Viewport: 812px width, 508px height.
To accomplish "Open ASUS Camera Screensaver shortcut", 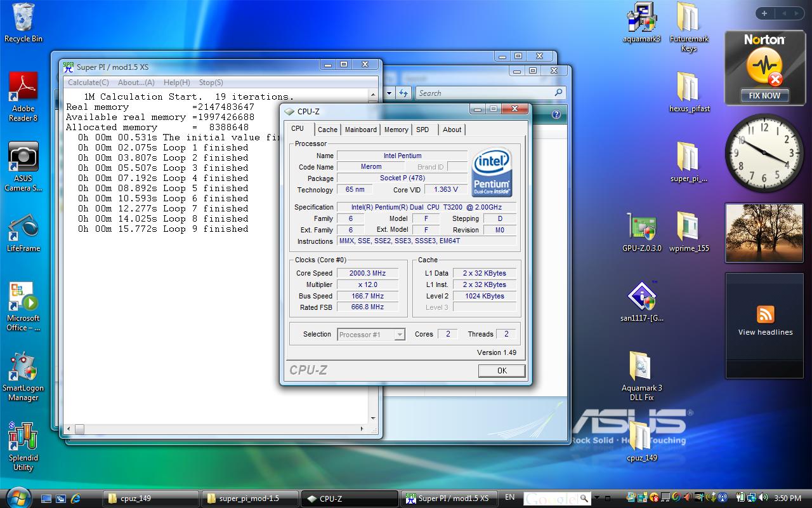I will click(23, 166).
